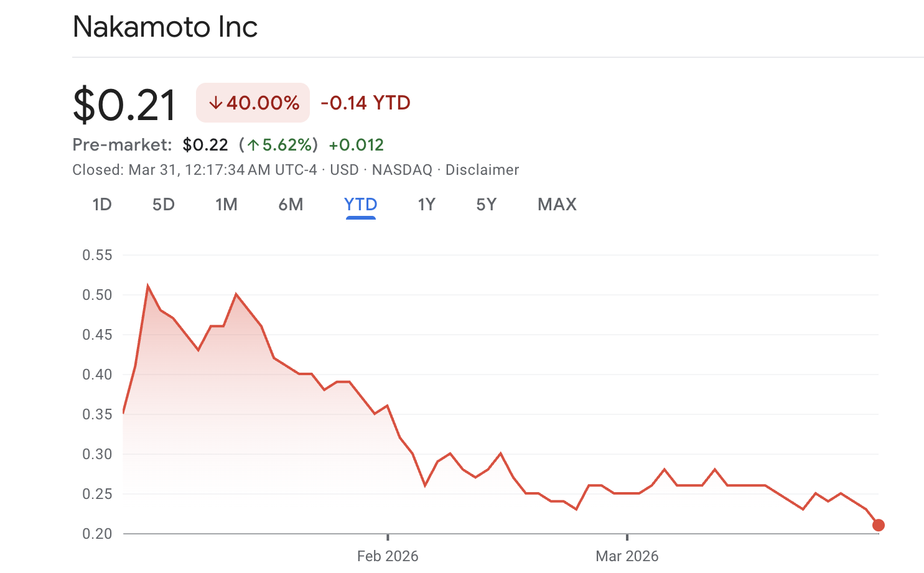The width and height of the screenshot is (924, 573).
Task: Open the Disclaimer link
Action: click(x=482, y=170)
